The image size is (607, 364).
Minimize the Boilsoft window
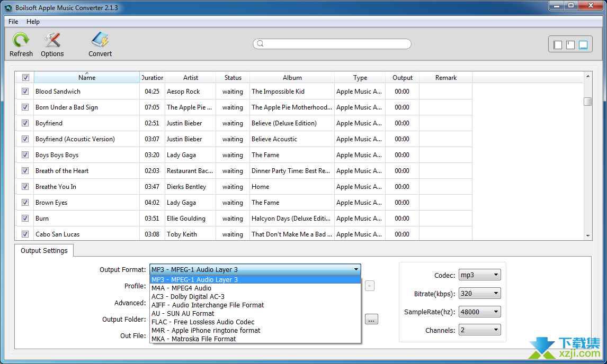tap(556, 5)
